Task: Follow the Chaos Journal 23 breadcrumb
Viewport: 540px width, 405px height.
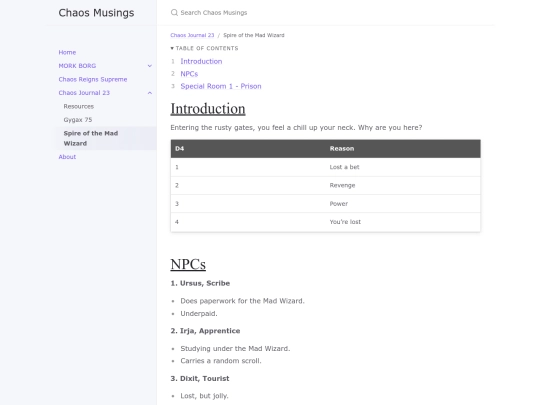Action: click(192, 35)
